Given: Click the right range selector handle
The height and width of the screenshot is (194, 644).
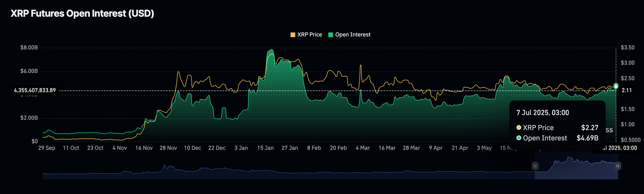Looking at the screenshot, I should click(x=618, y=166).
